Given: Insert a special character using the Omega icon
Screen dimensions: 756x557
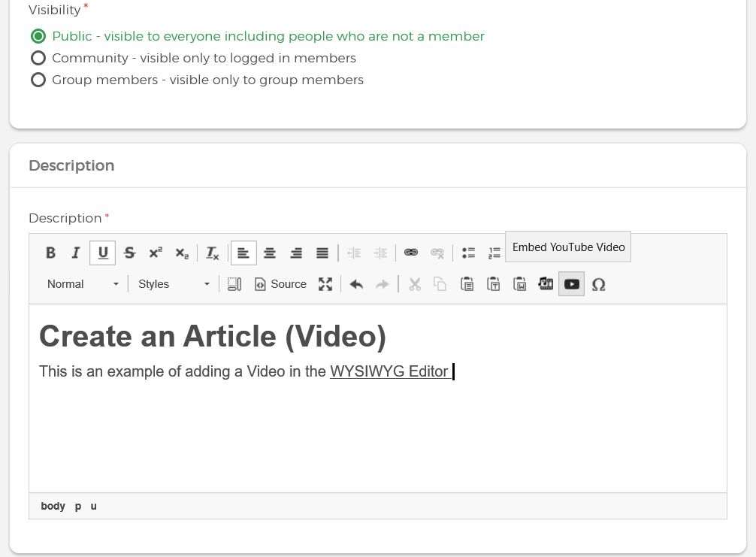Looking at the screenshot, I should (x=598, y=283).
